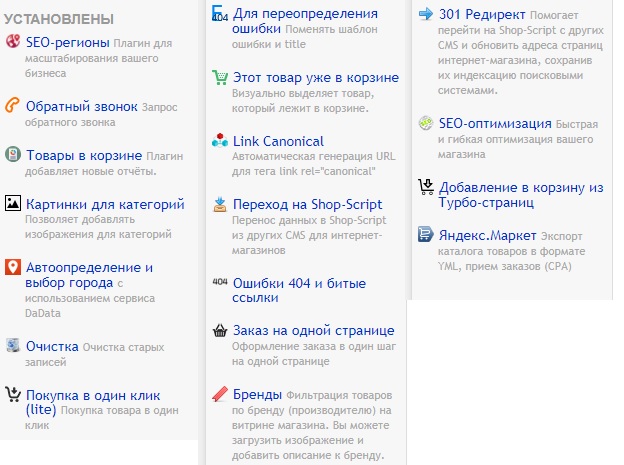Select Картинки для категорий plugin
This screenshot has height=465, width=624.
pos(105,204)
